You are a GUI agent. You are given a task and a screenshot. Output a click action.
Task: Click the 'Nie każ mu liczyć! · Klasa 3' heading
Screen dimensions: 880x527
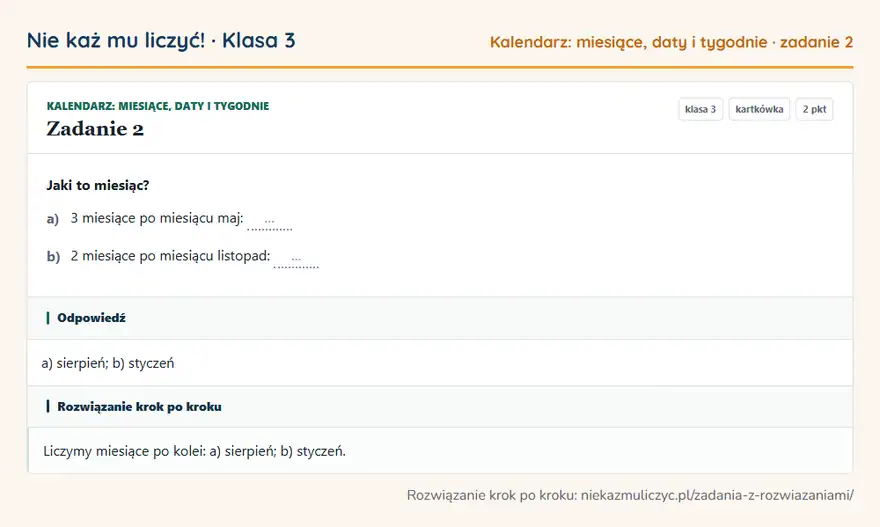coord(161,41)
